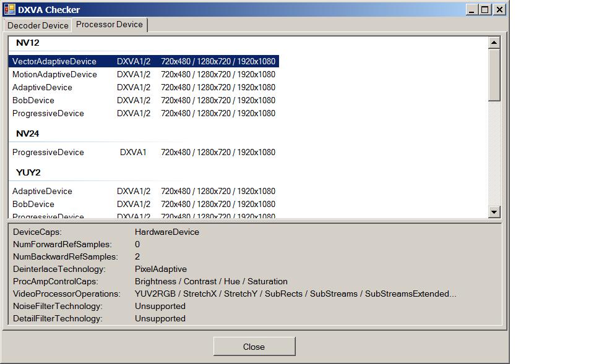The width and height of the screenshot is (594, 364).
Task: Select VectorAdaptiveDevice under NV12
Action: (54, 61)
